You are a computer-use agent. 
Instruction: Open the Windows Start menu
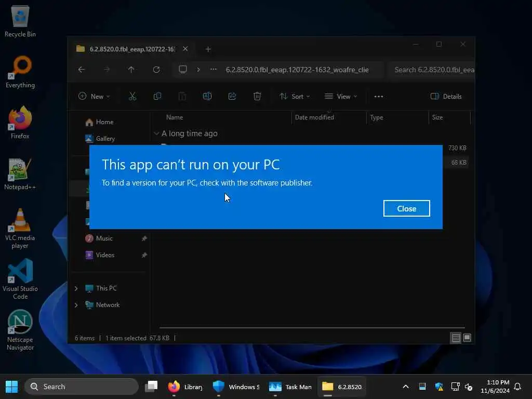[11, 387]
